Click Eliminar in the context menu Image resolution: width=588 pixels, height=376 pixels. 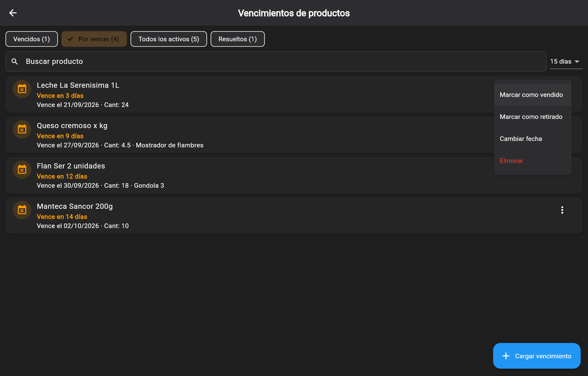tap(532, 161)
